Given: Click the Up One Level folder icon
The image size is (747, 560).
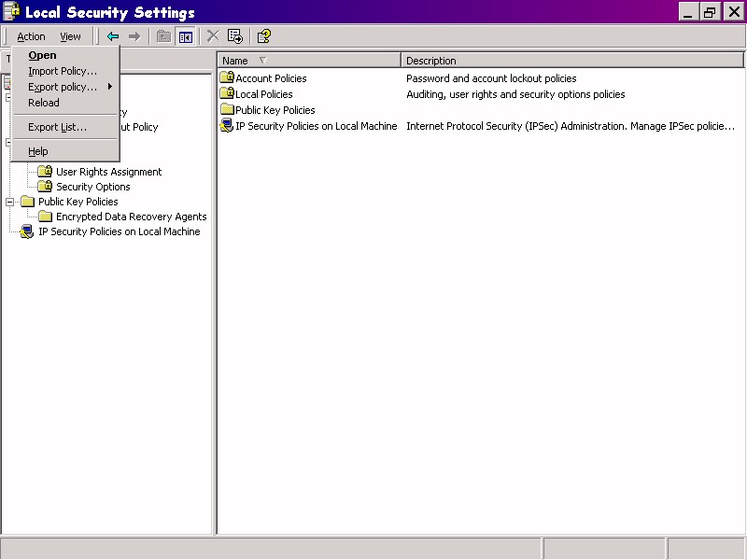Looking at the screenshot, I should 164,36.
